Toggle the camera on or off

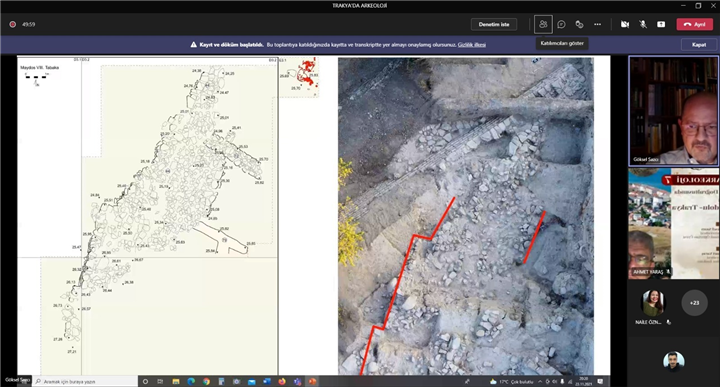click(x=625, y=24)
